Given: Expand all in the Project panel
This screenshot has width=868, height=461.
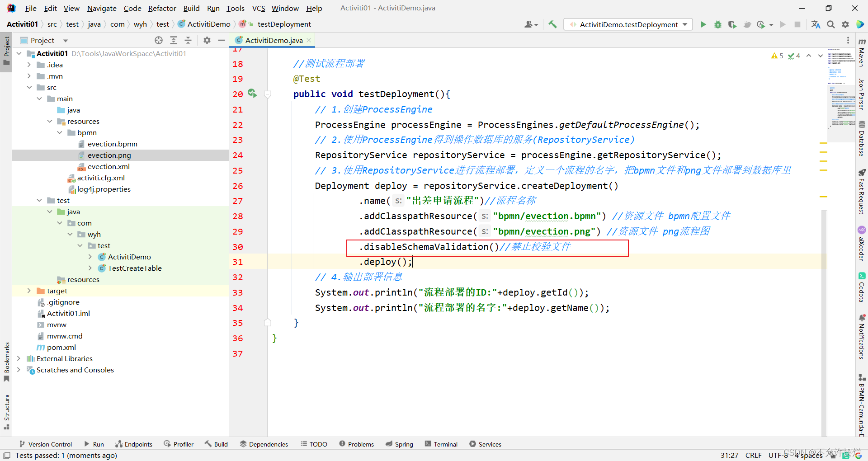Looking at the screenshot, I should pyautogui.click(x=174, y=40).
